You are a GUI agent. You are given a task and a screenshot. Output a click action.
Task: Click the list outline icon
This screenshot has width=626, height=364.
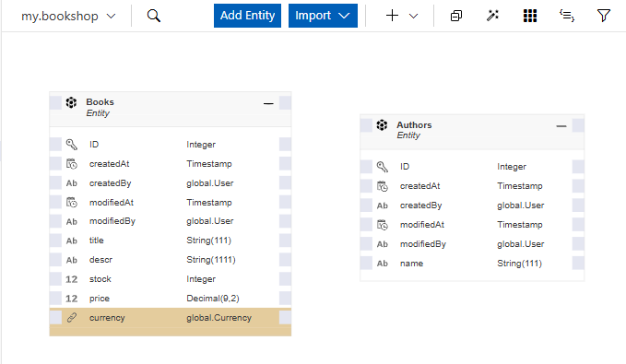coord(566,16)
